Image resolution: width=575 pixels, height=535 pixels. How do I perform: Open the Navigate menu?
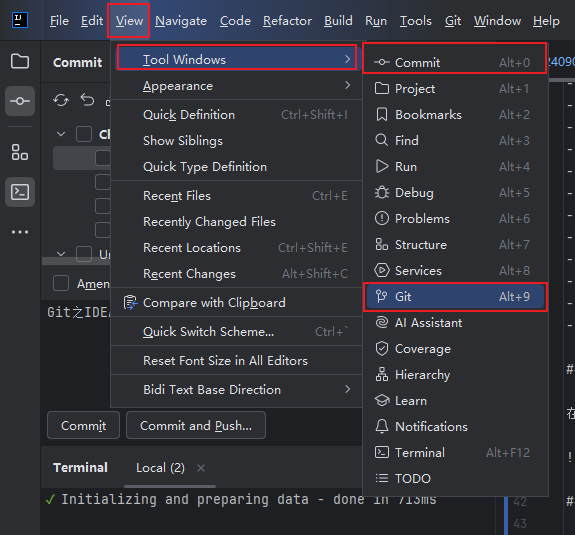click(181, 21)
